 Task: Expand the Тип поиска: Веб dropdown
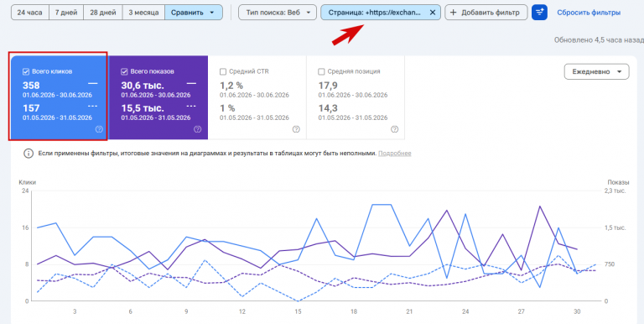(278, 13)
